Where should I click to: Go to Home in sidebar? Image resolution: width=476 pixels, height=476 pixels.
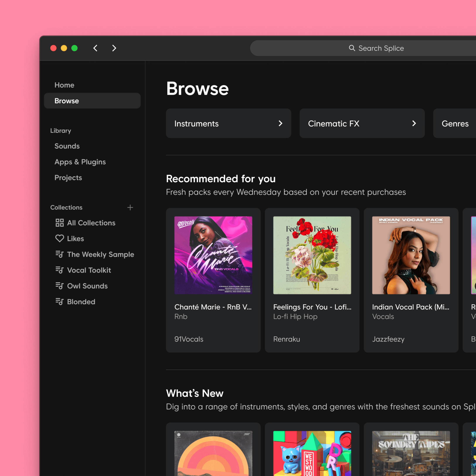[x=64, y=85]
